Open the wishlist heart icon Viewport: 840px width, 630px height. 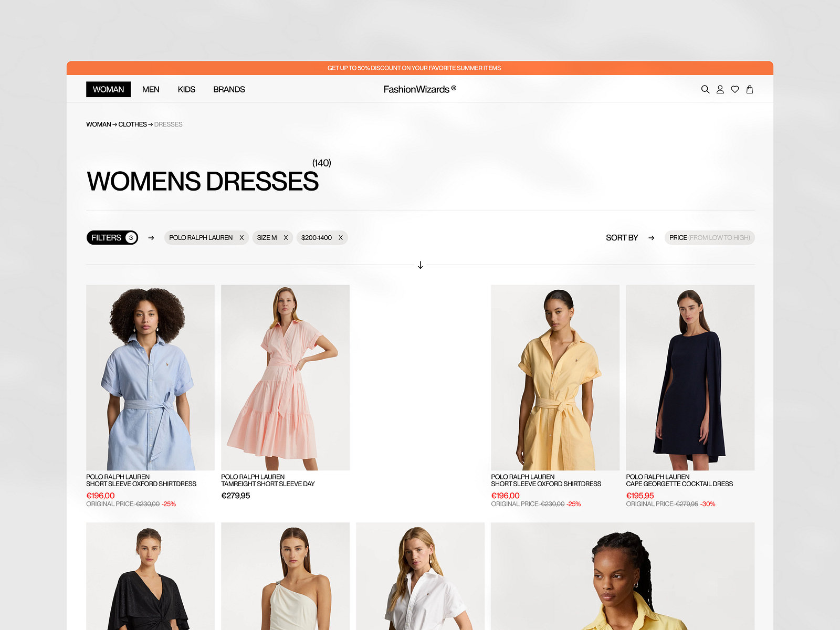click(x=735, y=89)
